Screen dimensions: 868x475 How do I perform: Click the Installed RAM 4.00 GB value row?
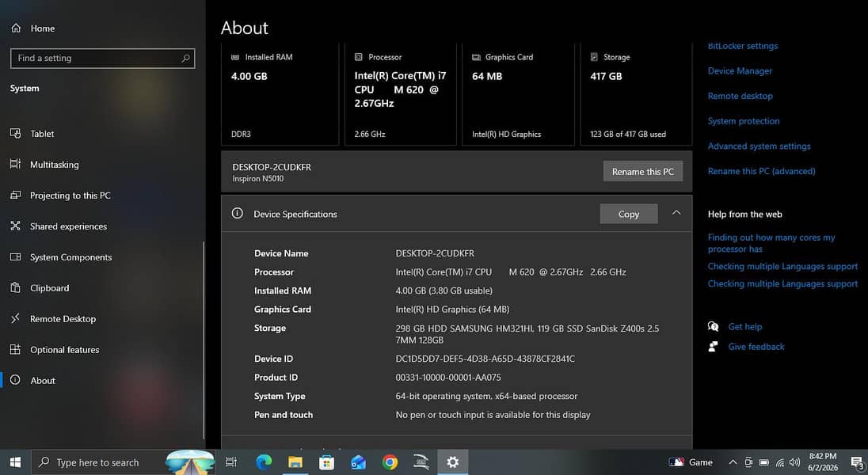[x=444, y=291]
